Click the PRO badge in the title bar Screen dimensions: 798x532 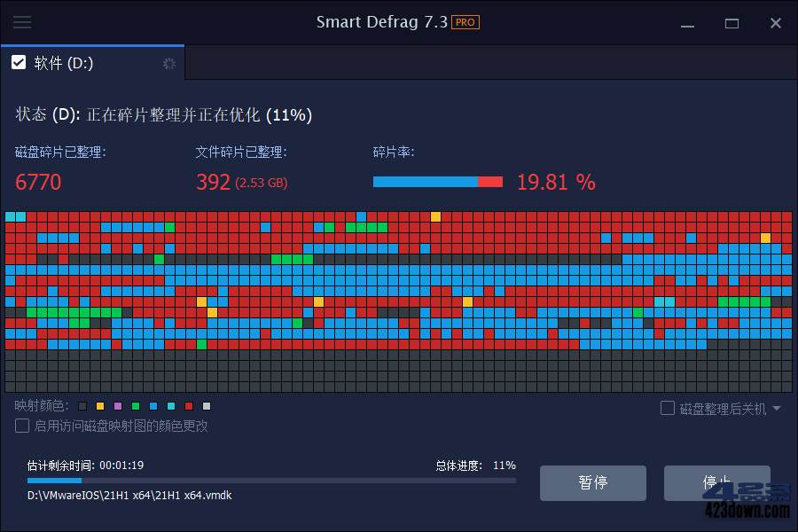click(x=464, y=22)
